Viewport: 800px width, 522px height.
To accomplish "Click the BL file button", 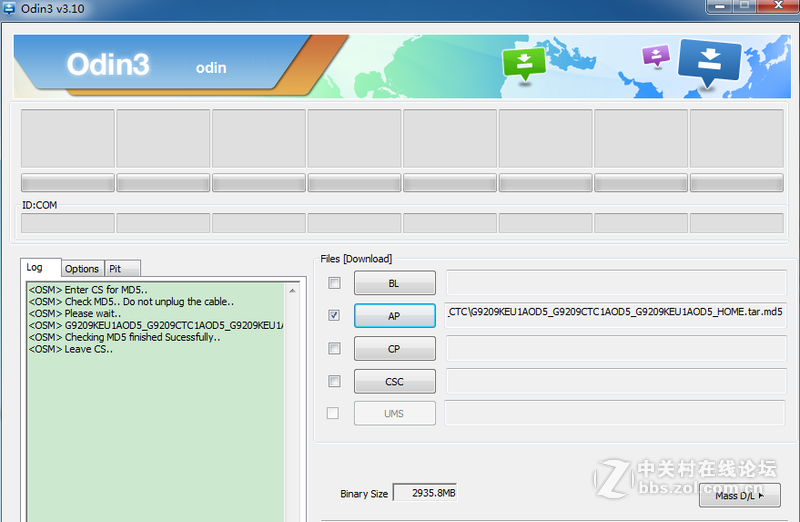I will pyautogui.click(x=395, y=283).
